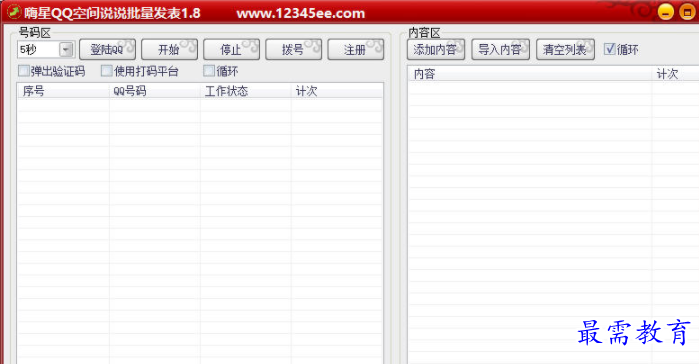Click the 工作状态 column header
The height and width of the screenshot is (364, 699).
click(x=246, y=91)
